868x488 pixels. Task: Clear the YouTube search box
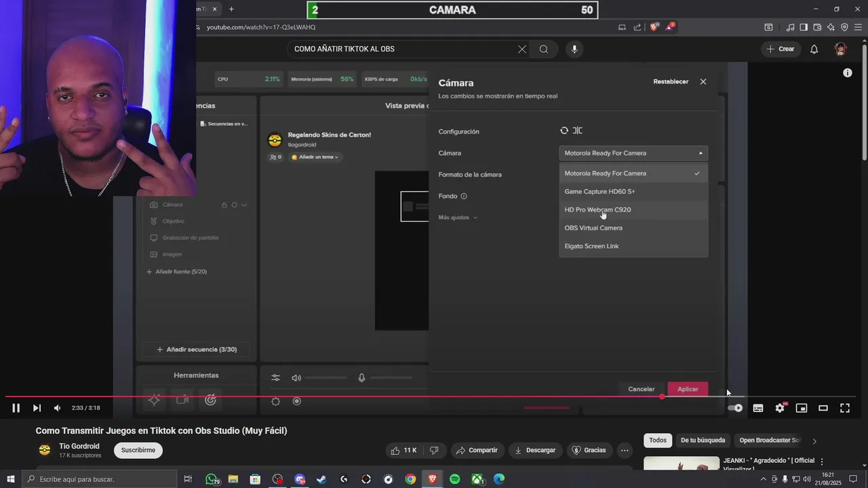point(522,49)
